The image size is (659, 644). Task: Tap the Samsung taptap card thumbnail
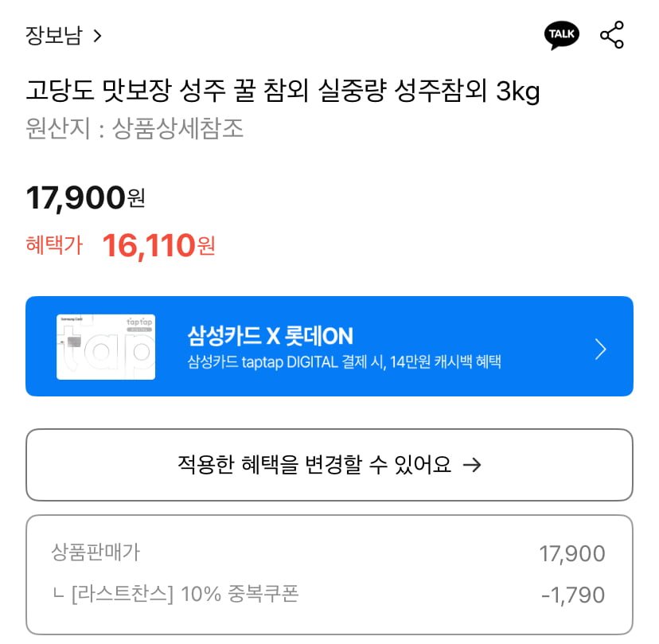click(x=106, y=347)
